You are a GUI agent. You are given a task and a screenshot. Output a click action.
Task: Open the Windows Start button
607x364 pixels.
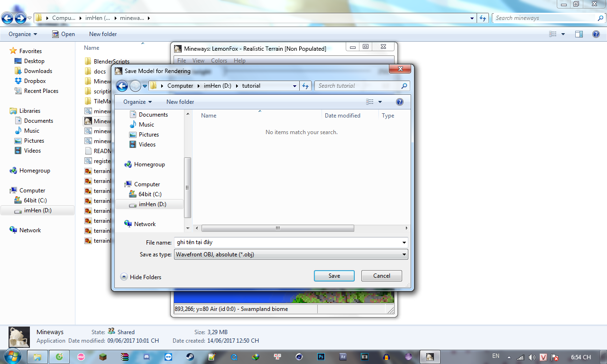(x=12, y=356)
